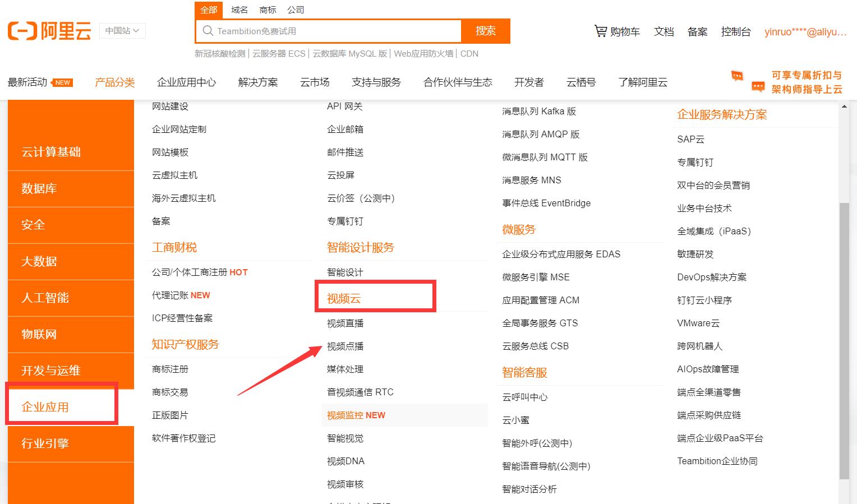
Task: Click the NEW badge beside 最新活动
Action: [x=62, y=82]
